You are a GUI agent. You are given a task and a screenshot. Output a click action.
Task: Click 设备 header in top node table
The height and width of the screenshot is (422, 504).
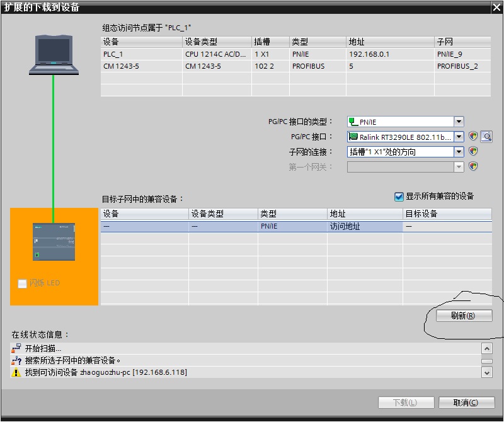point(141,42)
